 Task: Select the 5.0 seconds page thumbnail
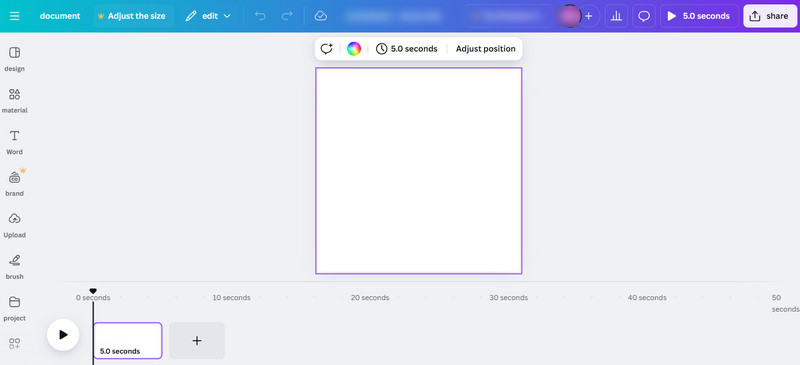click(128, 340)
